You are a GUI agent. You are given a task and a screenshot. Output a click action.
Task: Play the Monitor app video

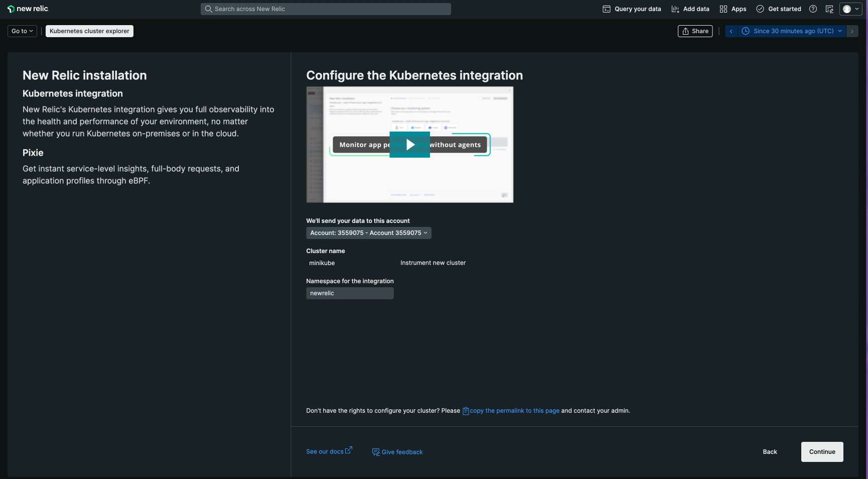click(410, 145)
